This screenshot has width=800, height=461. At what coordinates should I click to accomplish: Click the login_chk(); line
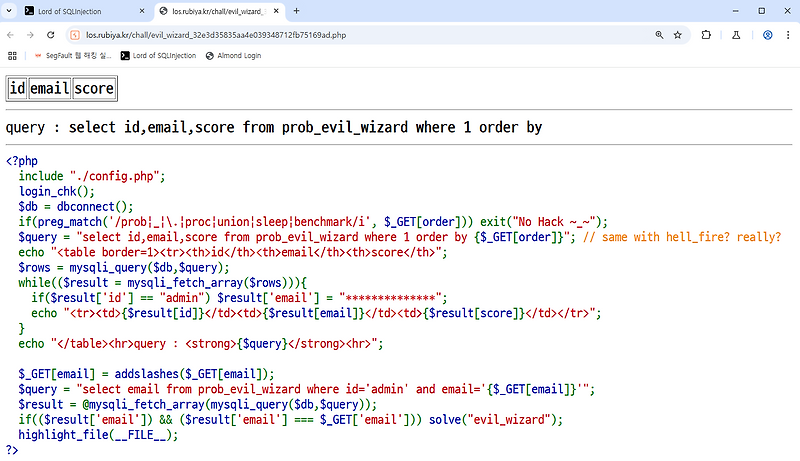point(57,191)
